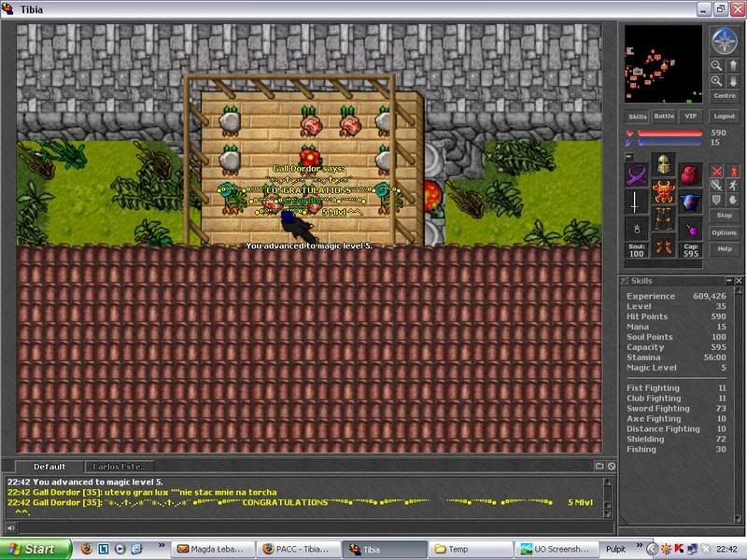Toggle the Battle window button
The height and width of the screenshot is (560, 747).
tap(664, 116)
